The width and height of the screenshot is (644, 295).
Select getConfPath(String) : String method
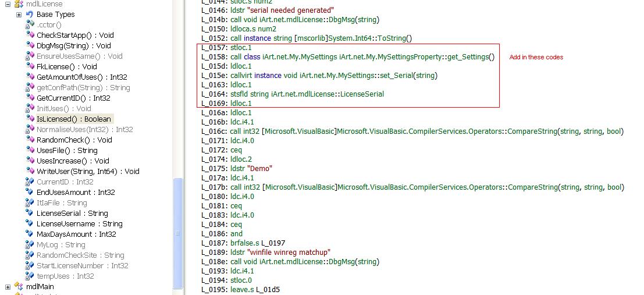83,87
